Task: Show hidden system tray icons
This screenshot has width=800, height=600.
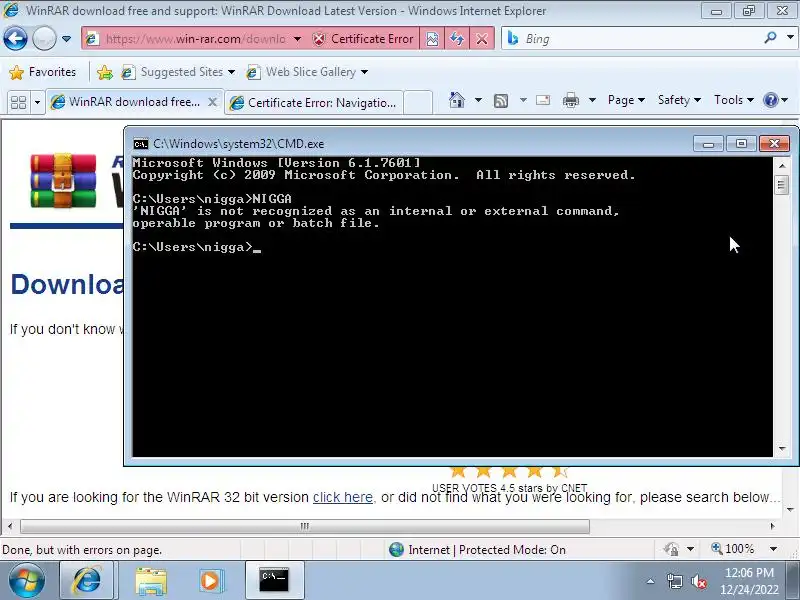Action: (651, 581)
